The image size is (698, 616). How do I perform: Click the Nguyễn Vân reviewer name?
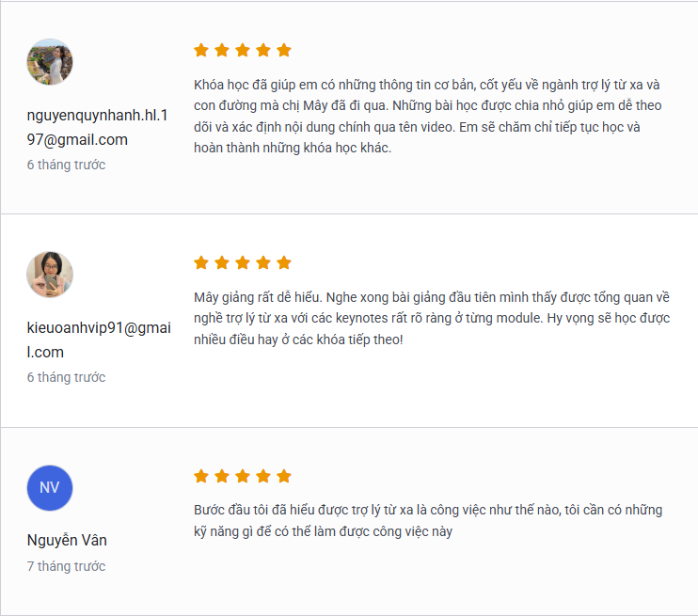click(67, 541)
